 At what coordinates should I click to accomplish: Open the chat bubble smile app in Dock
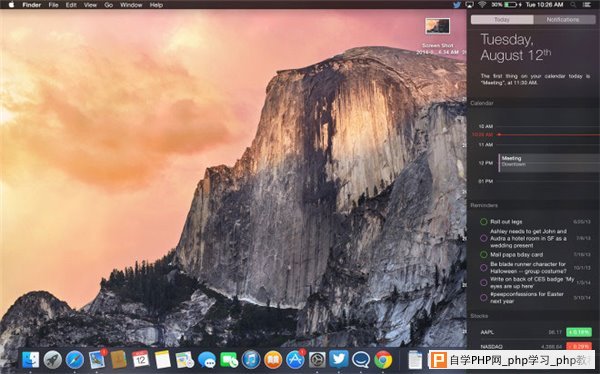pos(361,360)
